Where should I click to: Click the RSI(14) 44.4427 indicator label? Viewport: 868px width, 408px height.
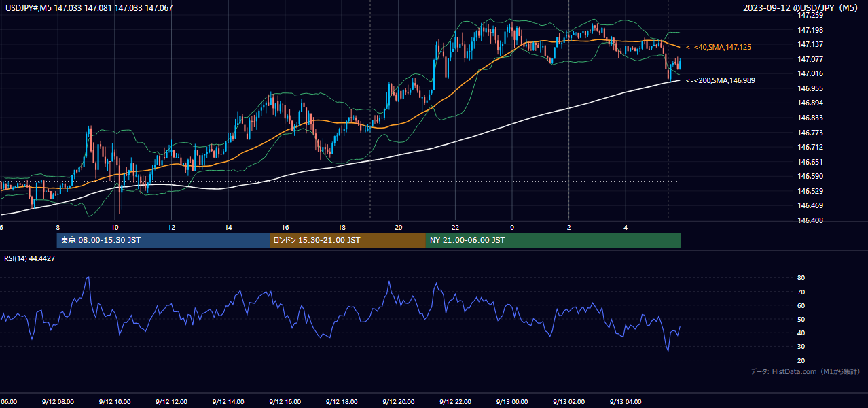(30, 258)
